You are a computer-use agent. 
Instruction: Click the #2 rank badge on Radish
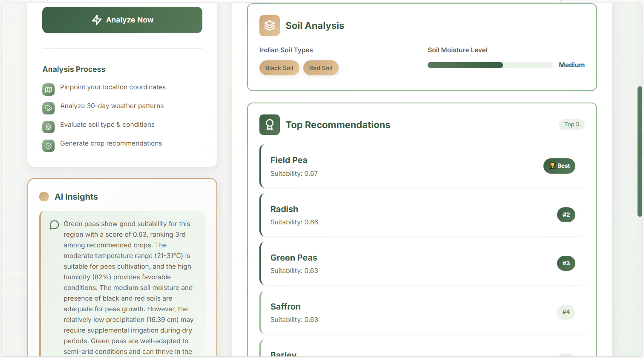tap(566, 215)
